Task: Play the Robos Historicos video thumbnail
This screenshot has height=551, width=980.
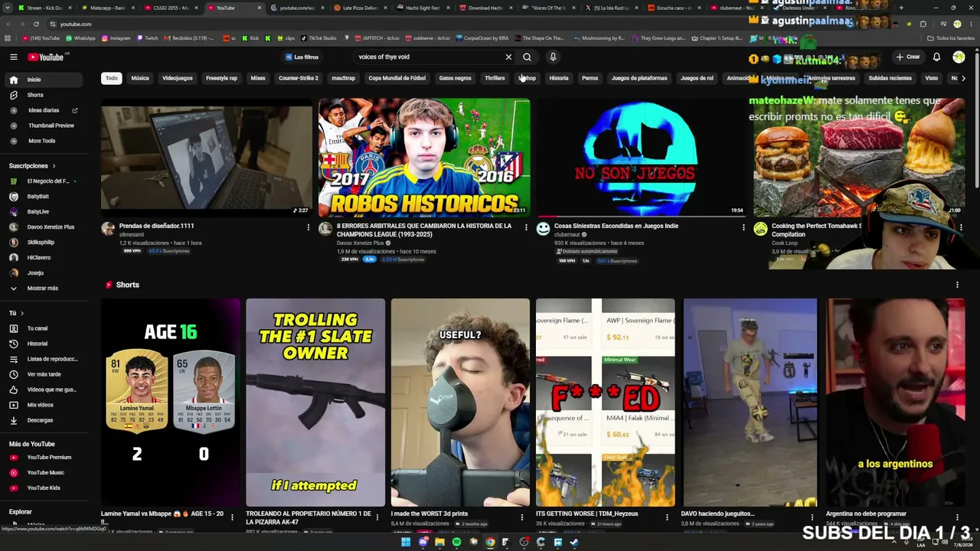Action: pyautogui.click(x=424, y=158)
